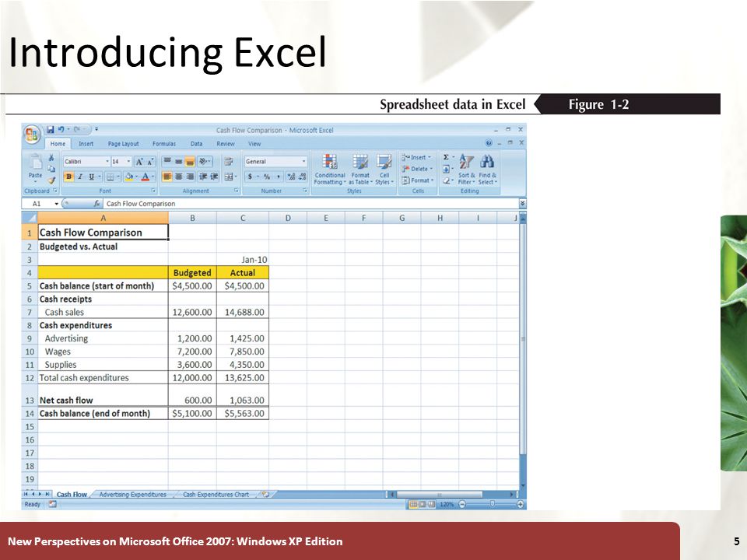Switch to Normal view in status bar
747x560 pixels.
[413, 504]
